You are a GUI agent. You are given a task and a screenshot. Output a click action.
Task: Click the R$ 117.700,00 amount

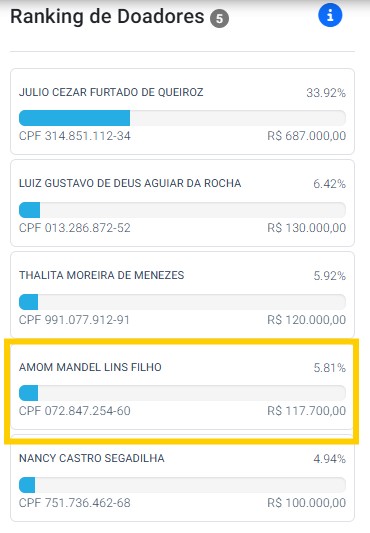306,411
